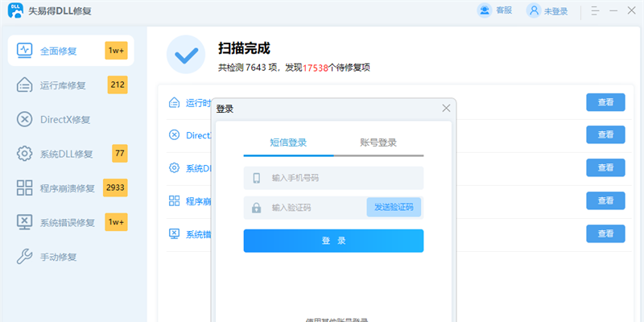644x322 pixels.
Task: Close the 登录 dialog with the X
Action: [x=446, y=108]
